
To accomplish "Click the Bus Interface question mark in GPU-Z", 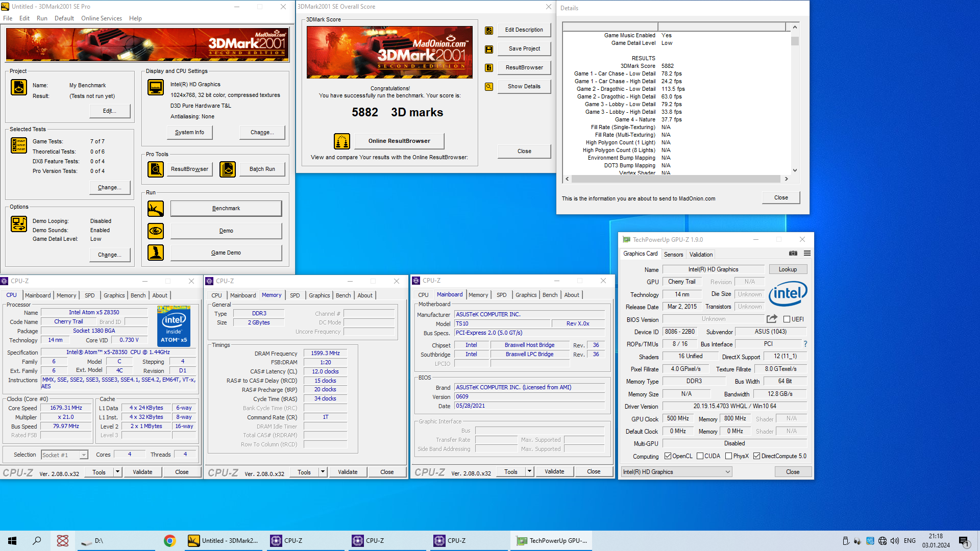I will (805, 344).
